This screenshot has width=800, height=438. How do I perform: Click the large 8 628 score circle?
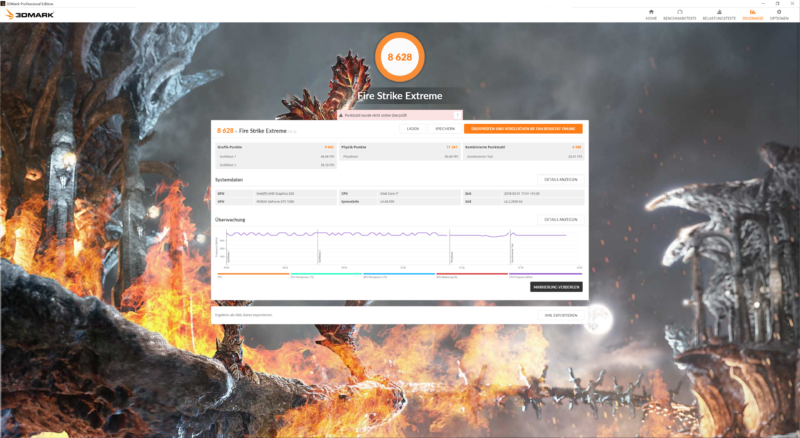(x=399, y=57)
